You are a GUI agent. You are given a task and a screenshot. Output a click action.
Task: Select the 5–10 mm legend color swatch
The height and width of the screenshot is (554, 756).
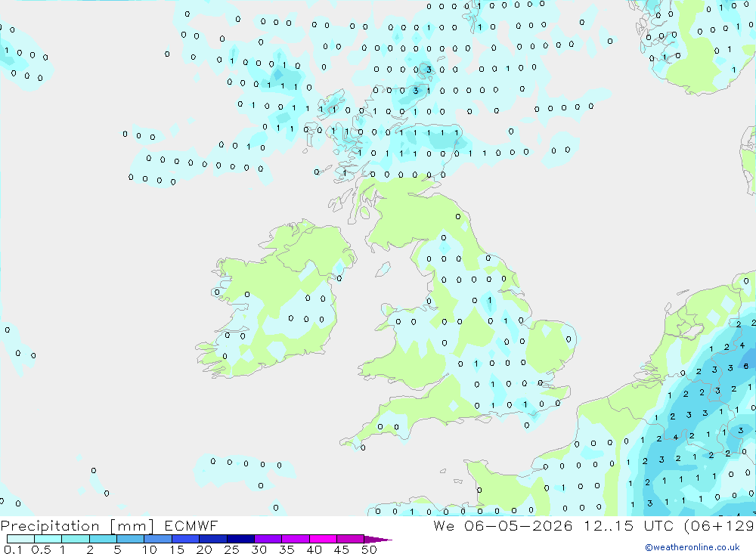pos(131,539)
